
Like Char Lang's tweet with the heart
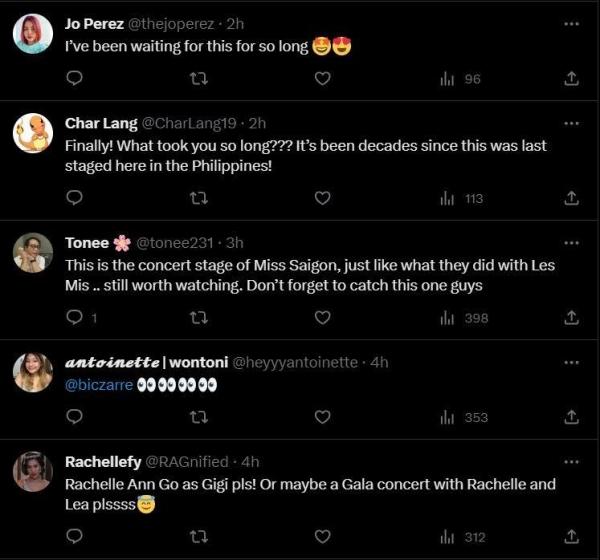point(322,198)
